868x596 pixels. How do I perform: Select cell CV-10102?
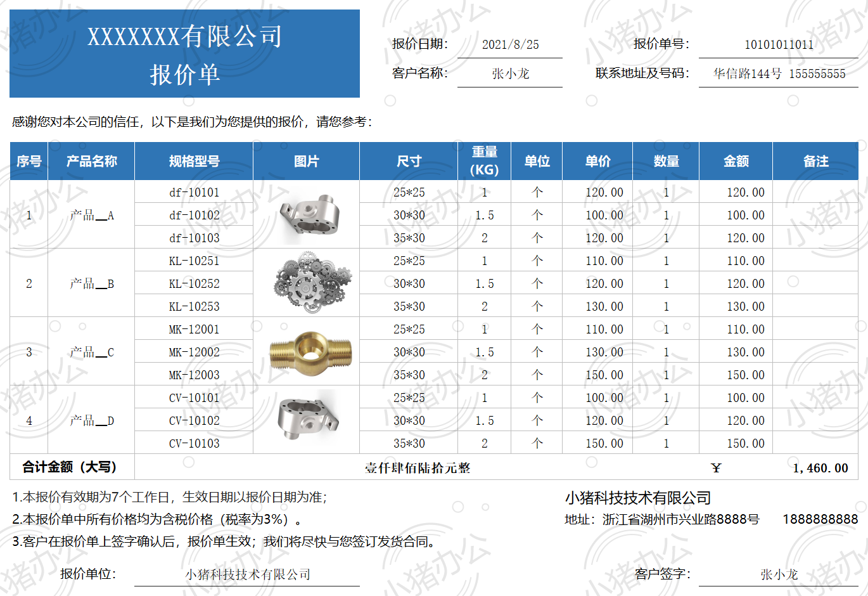[195, 420]
